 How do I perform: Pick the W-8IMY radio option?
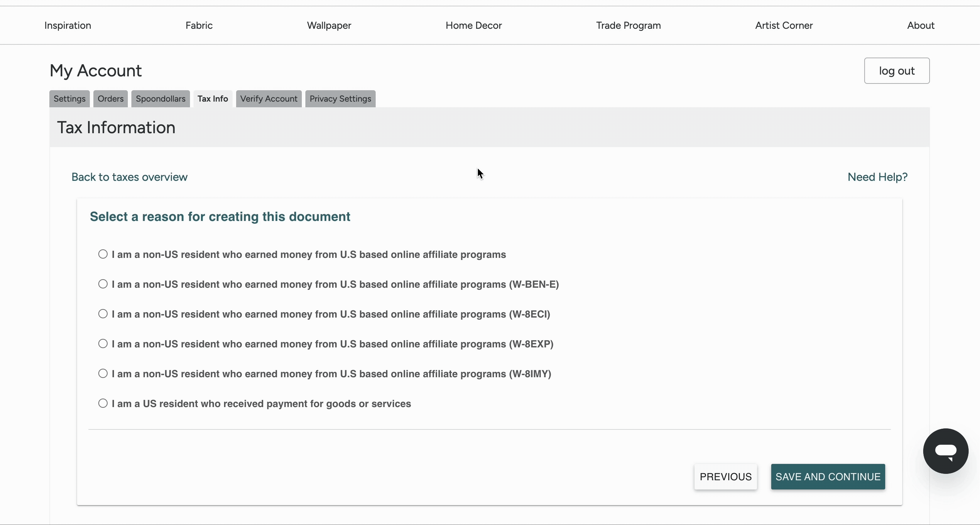point(103,373)
